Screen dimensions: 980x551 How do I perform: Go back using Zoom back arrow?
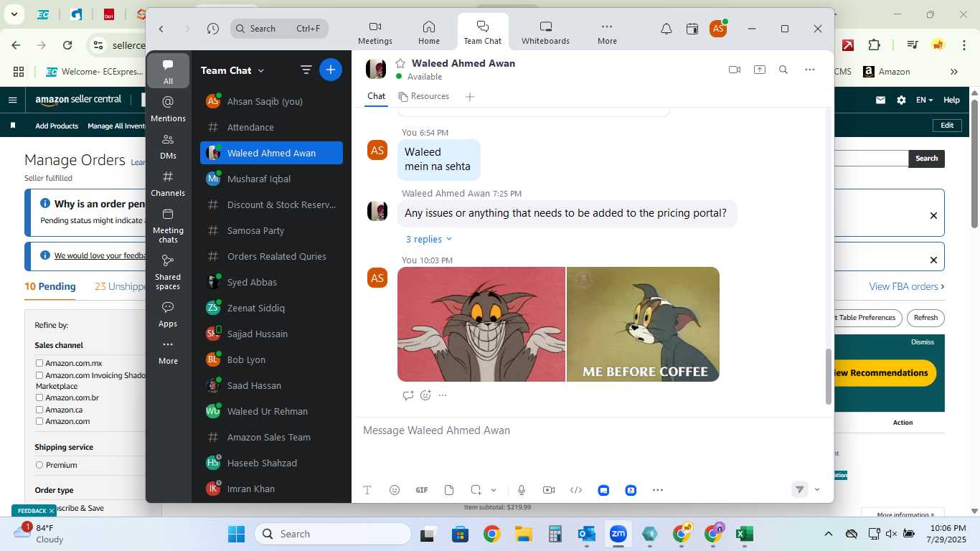click(161, 29)
